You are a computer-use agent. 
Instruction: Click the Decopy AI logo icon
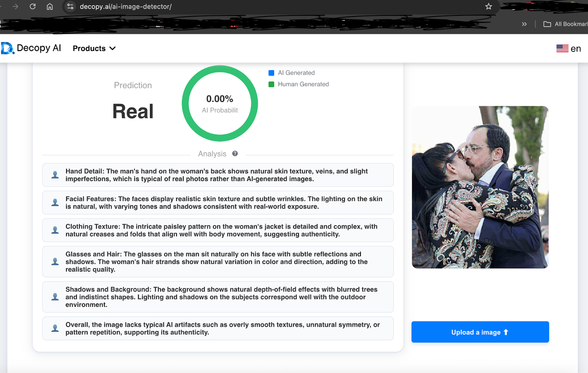click(x=7, y=48)
